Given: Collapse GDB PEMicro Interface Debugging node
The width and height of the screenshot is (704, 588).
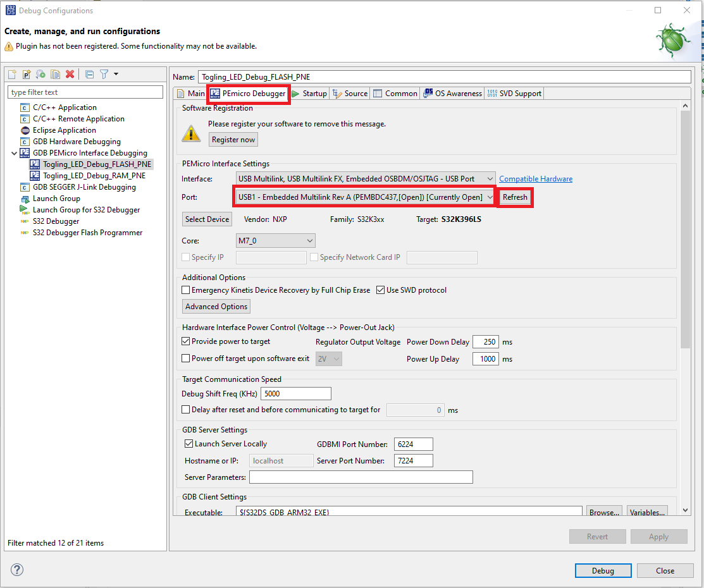Looking at the screenshot, I should coord(14,153).
